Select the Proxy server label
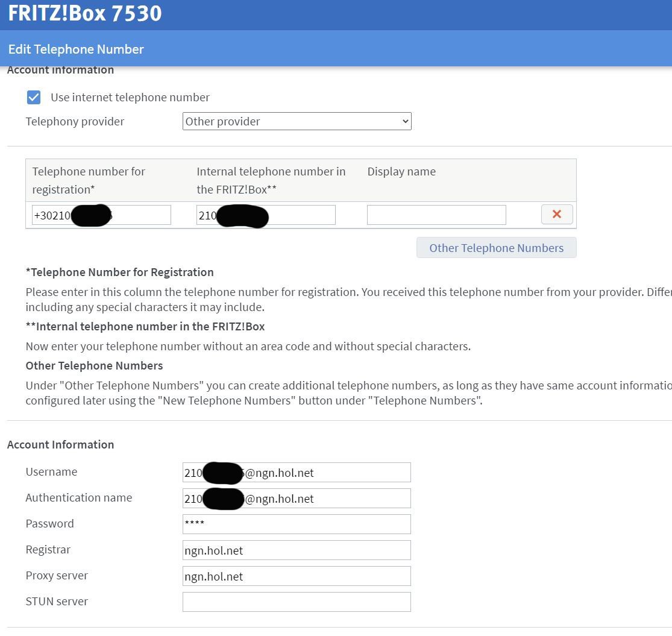 [57, 575]
